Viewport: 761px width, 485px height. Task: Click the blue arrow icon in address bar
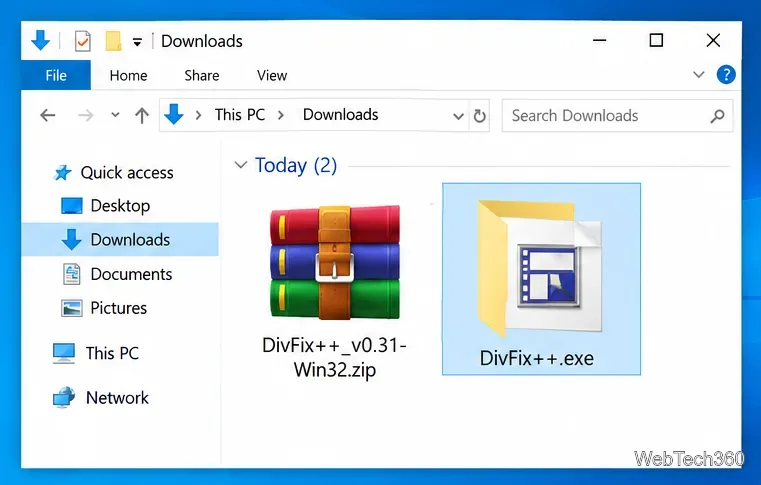[173, 115]
